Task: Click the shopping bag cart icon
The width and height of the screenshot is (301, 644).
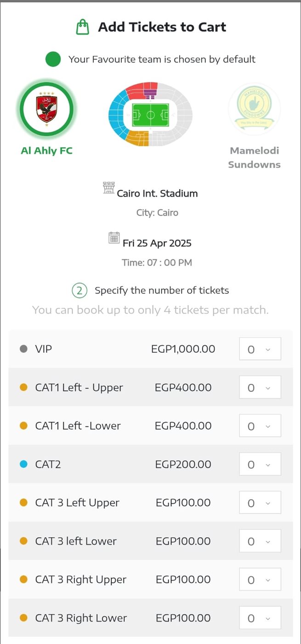Action: click(x=83, y=27)
